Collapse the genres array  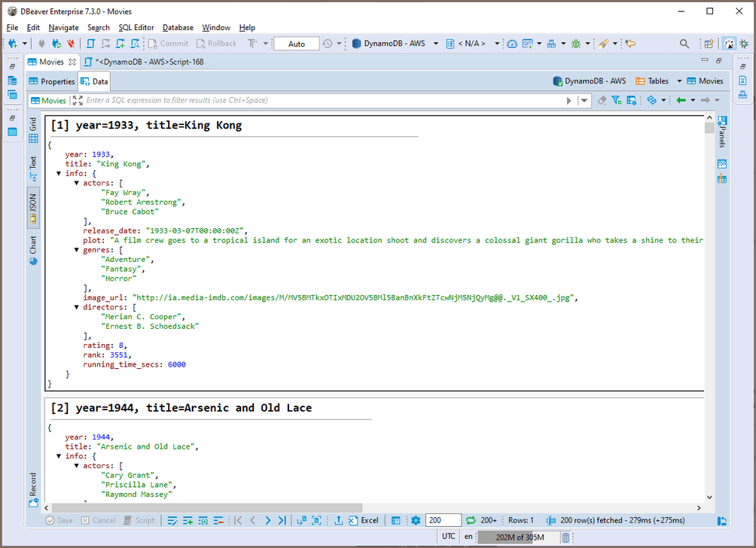click(78, 250)
